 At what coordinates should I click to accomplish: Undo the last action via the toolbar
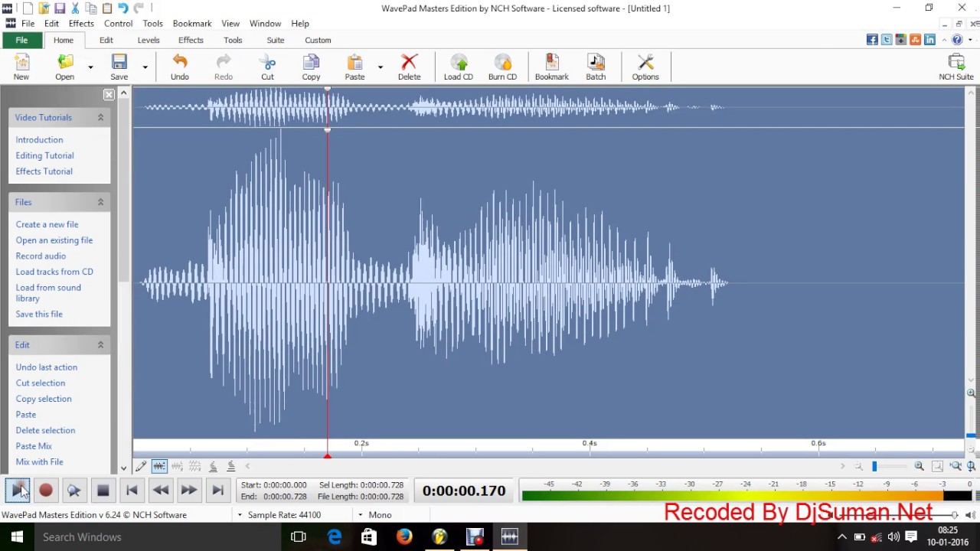[180, 67]
